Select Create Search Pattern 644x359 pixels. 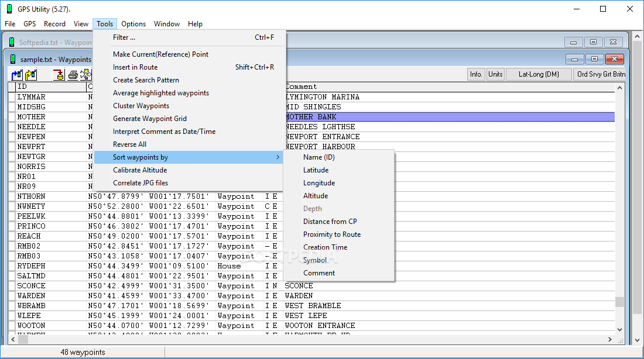point(189,80)
